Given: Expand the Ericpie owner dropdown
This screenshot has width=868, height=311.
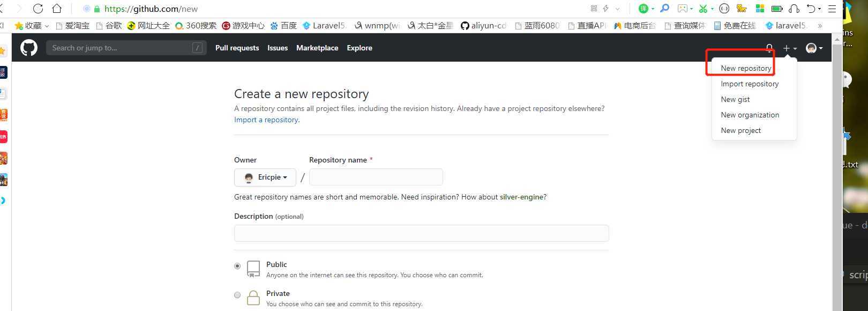Looking at the screenshot, I should (x=265, y=177).
